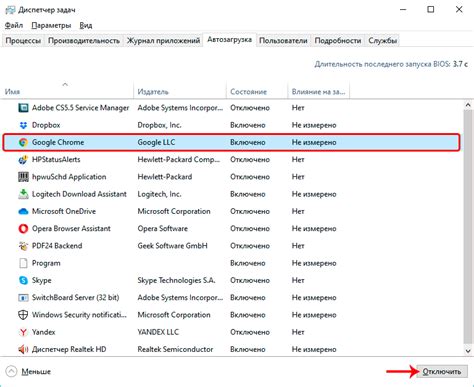Click the Dropbox, Inc. publisher cell

pyautogui.click(x=159, y=125)
